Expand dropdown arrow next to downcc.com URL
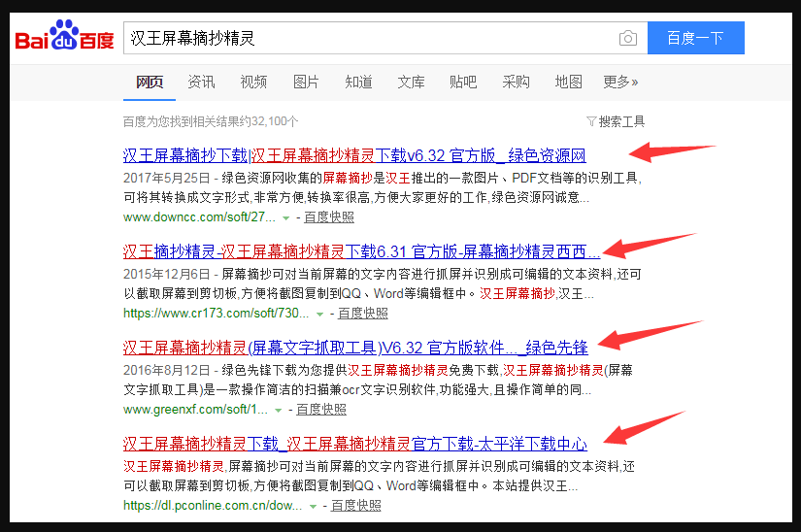The image size is (801, 532). [286, 218]
